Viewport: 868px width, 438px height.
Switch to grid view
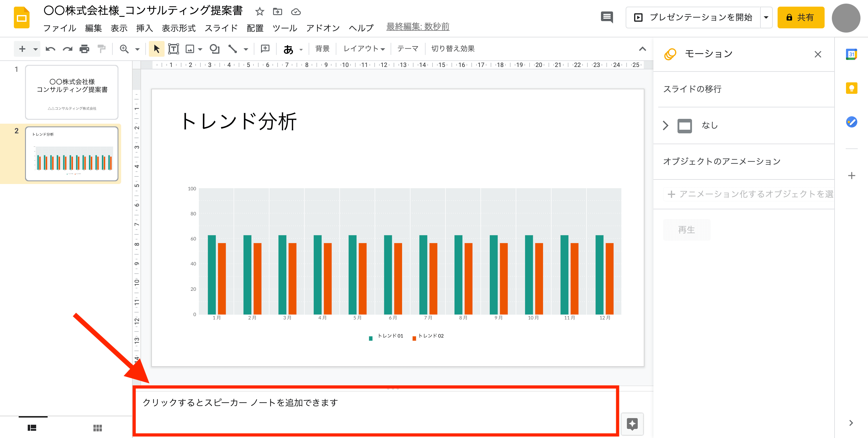[x=97, y=428]
